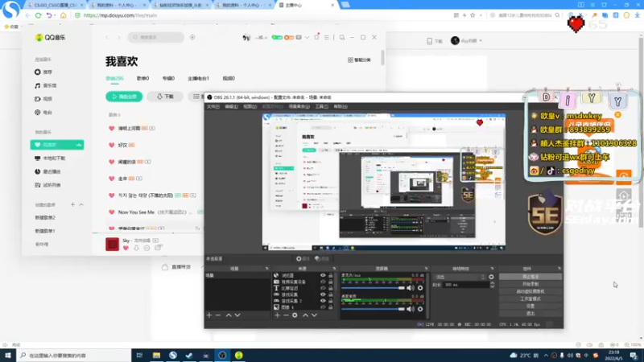Add a new scene in OBS scenes panel
The image size is (644, 362).
(x=209, y=315)
